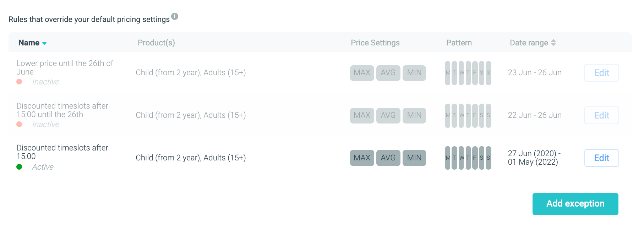Open the Discounted timeslots after 15:00 rule name
This screenshot has height=225, width=644.
62,152
